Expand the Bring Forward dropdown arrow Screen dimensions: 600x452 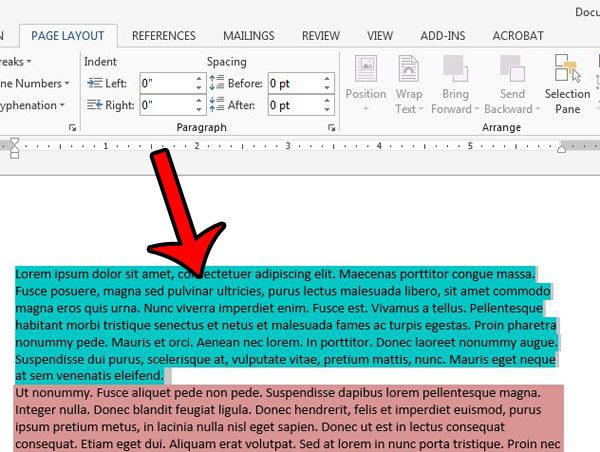[x=477, y=109]
